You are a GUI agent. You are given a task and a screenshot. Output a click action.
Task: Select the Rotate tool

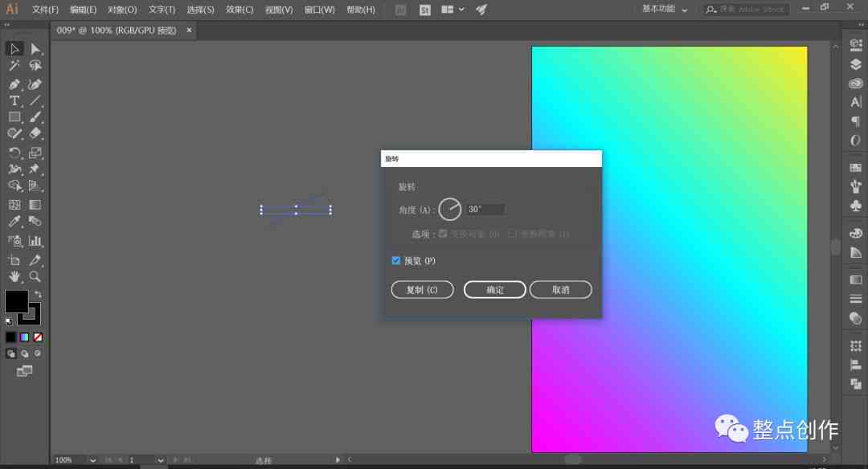tap(14, 153)
